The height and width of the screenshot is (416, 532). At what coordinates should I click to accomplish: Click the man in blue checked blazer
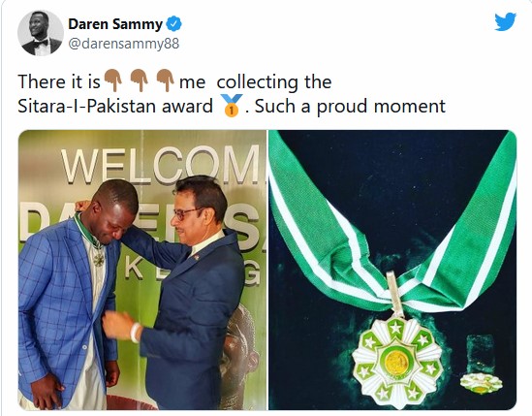72,294
